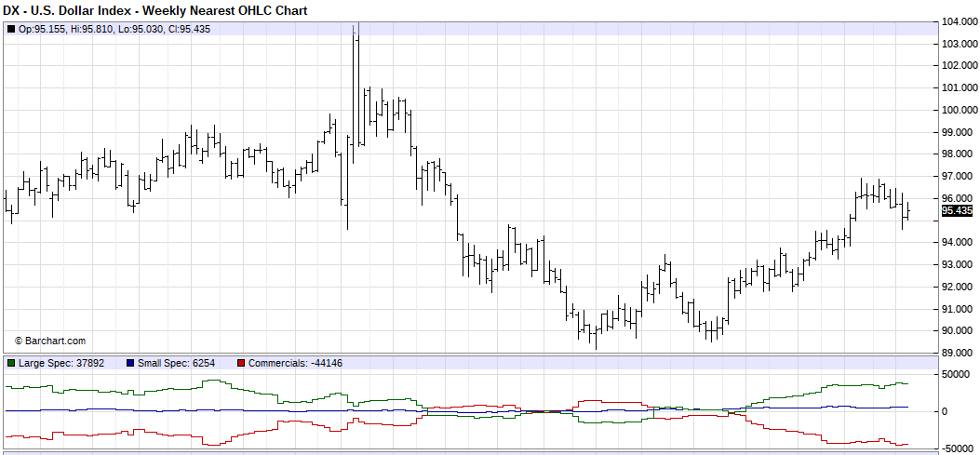Screen dimensions: 980x455
Task: Click the 104.000 price axis label
Action: (960, 22)
